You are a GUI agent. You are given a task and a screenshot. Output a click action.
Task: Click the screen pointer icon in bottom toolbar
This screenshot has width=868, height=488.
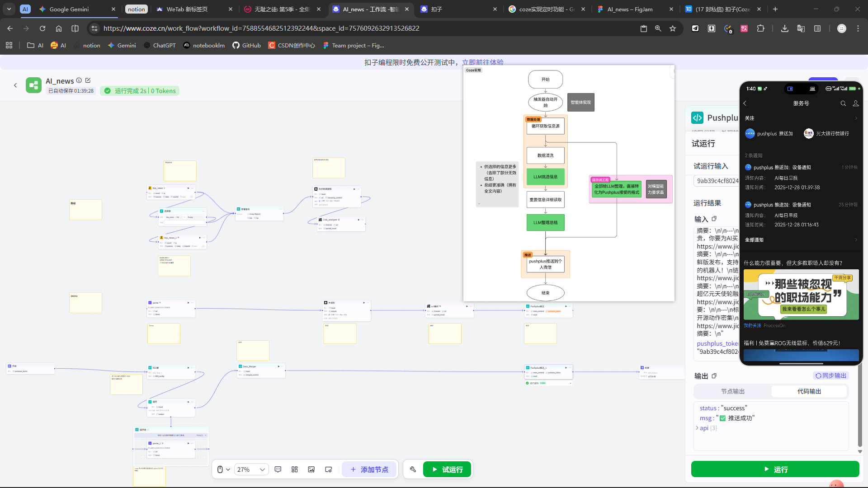(329, 469)
